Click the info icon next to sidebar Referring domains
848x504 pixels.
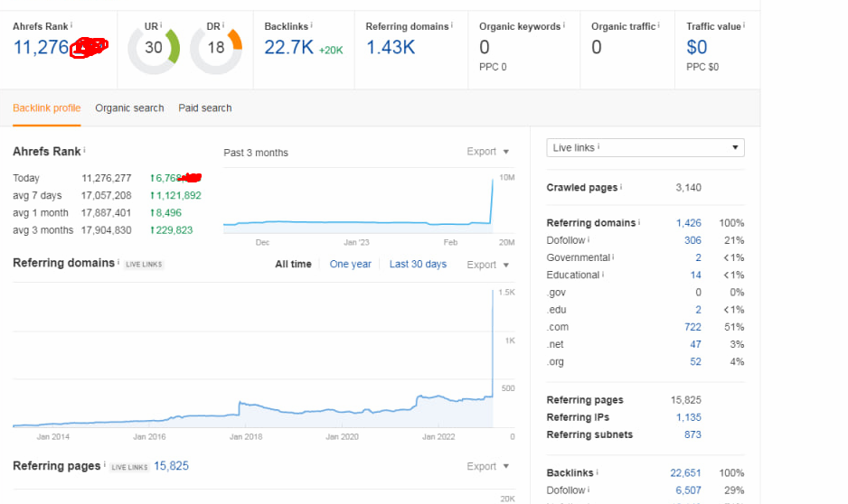click(639, 221)
